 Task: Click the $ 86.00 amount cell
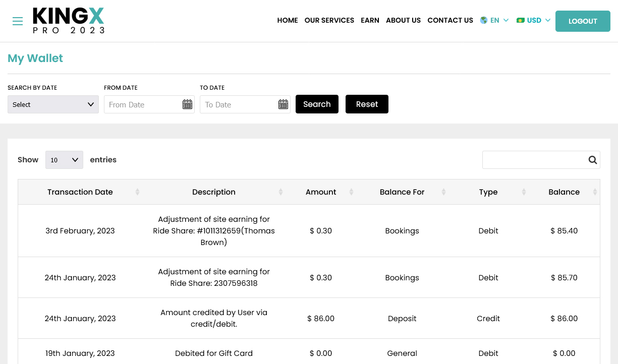pyautogui.click(x=321, y=319)
